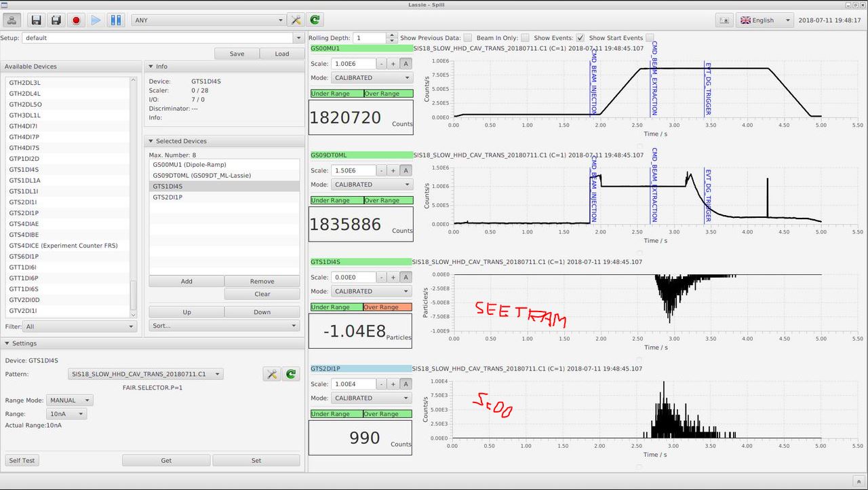Click the screenshot camera icon near language selector

[724, 20]
